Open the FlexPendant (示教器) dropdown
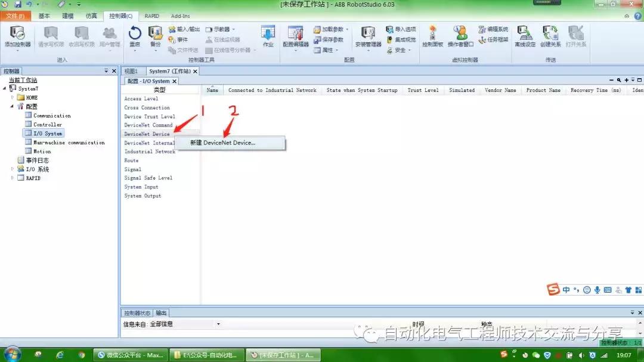The width and height of the screenshot is (644, 362). (221, 29)
